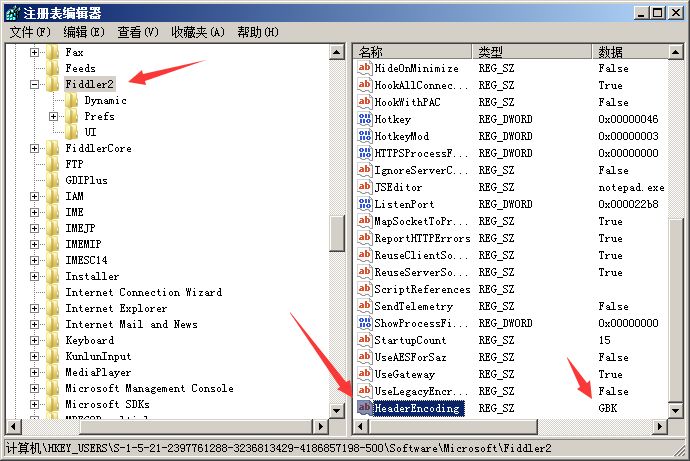Open the 收藏夹(A) menu

(x=197, y=32)
